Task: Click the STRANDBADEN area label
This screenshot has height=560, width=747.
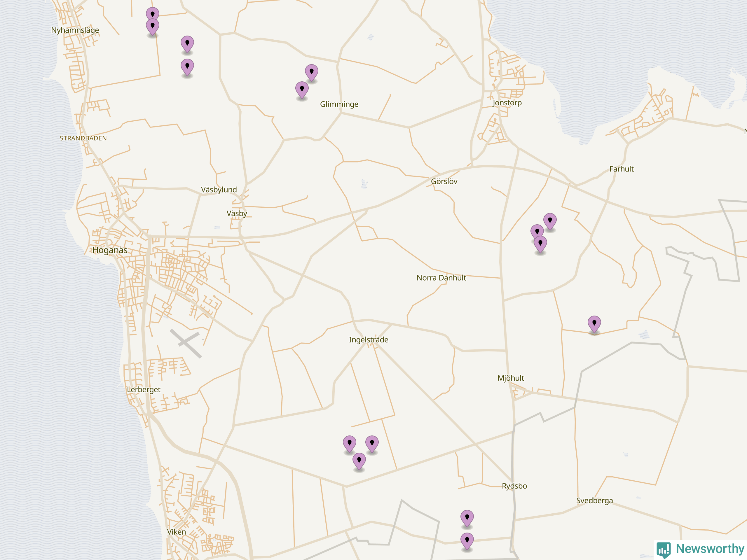Action: tap(83, 138)
